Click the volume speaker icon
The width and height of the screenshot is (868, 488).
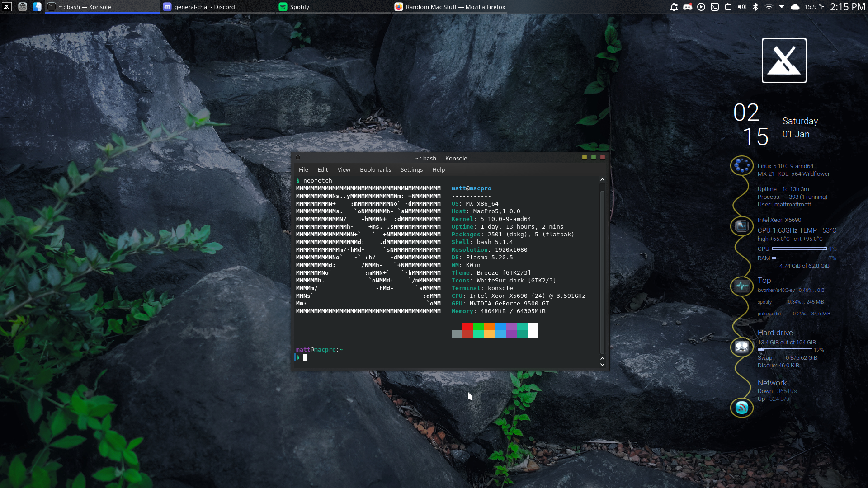(x=742, y=7)
